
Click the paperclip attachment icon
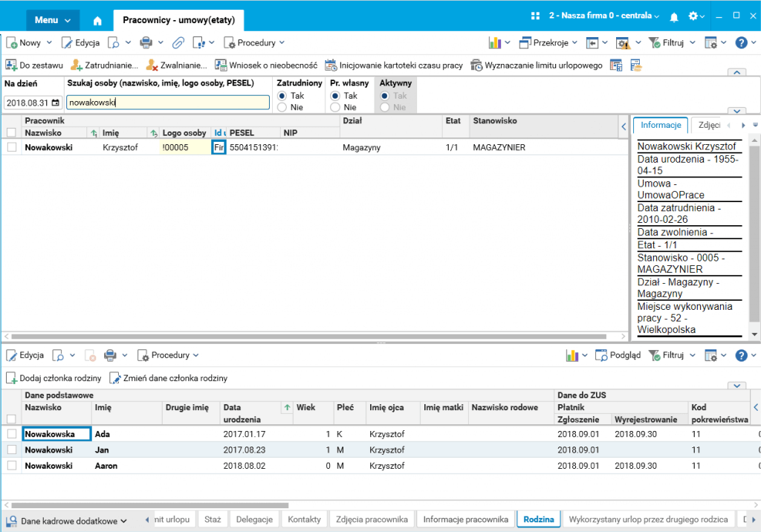pyautogui.click(x=178, y=43)
